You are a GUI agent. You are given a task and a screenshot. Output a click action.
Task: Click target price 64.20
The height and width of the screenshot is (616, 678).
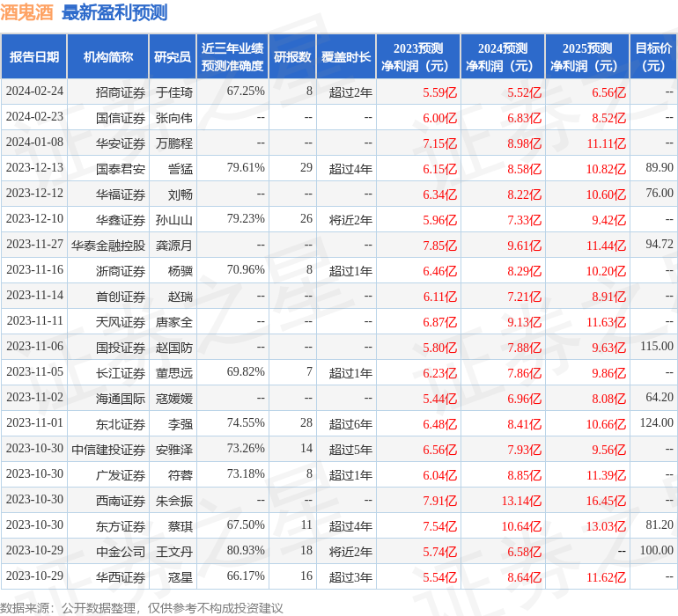click(660, 397)
